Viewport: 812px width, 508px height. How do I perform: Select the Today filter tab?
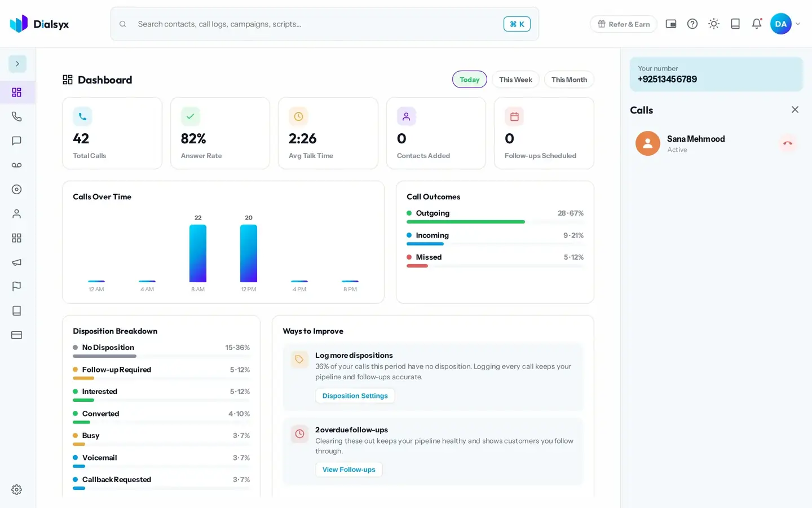click(x=470, y=80)
